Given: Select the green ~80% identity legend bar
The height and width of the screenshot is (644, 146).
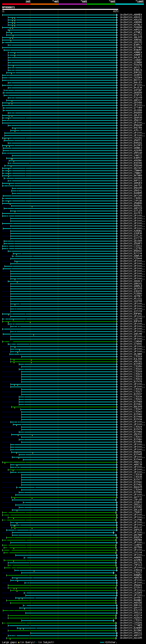Looking at the screenshot, I should (101, 4).
